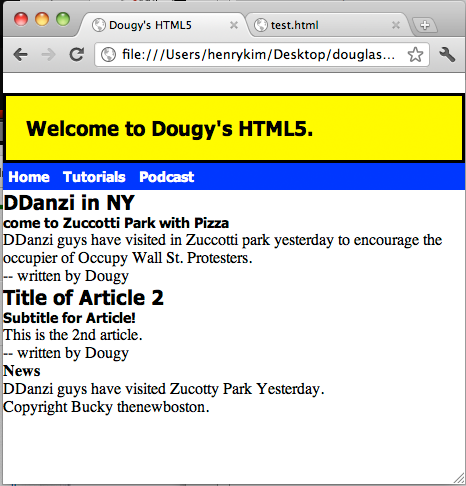Click the red close window button

pos(21,19)
